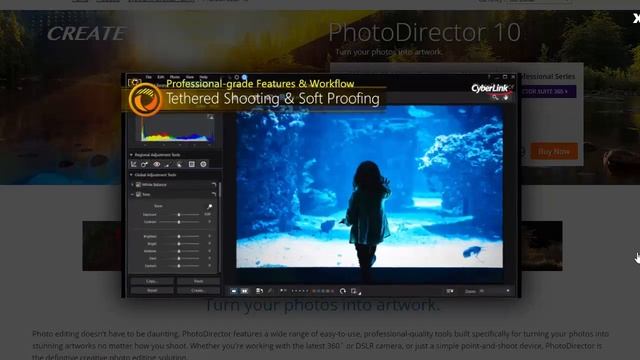Click the blue round icon beside the menu bar
640x360 pixels.
click(244, 77)
